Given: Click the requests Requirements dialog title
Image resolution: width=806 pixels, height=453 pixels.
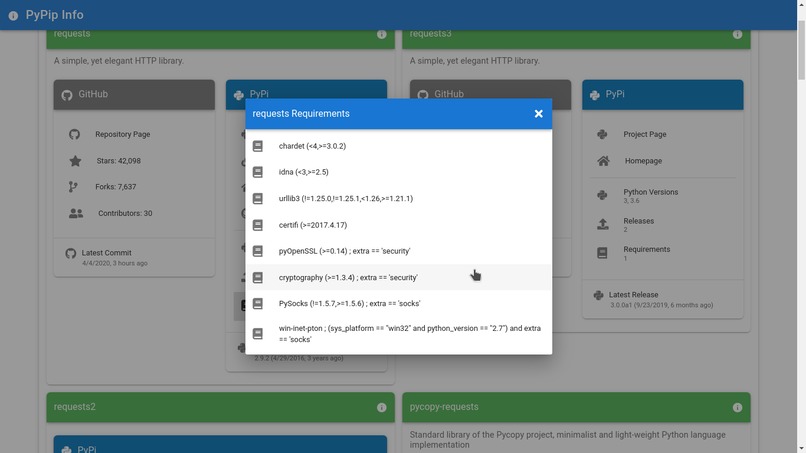Looking at the screenshot, I should click(x=301, y=114).
